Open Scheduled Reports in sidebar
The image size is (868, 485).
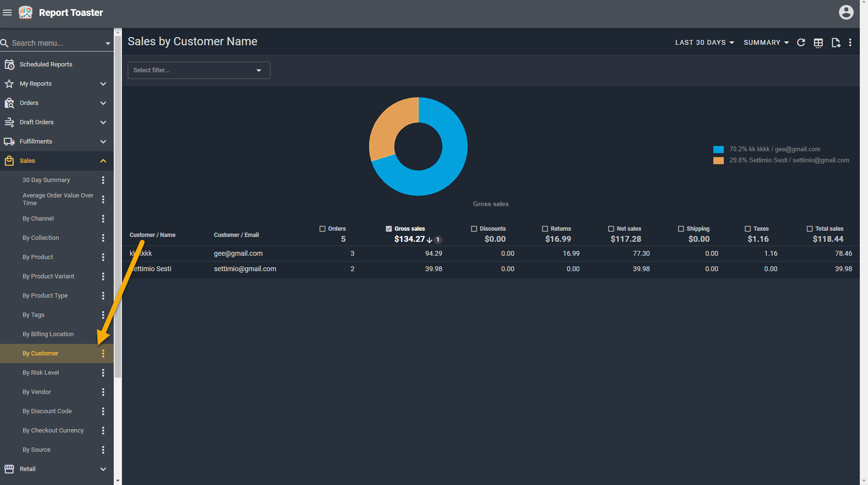point(46,65)
